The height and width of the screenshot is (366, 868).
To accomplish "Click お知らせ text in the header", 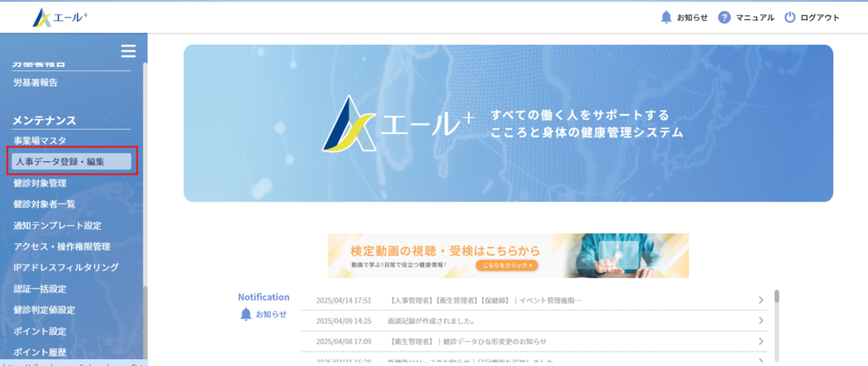I will 692,18.
